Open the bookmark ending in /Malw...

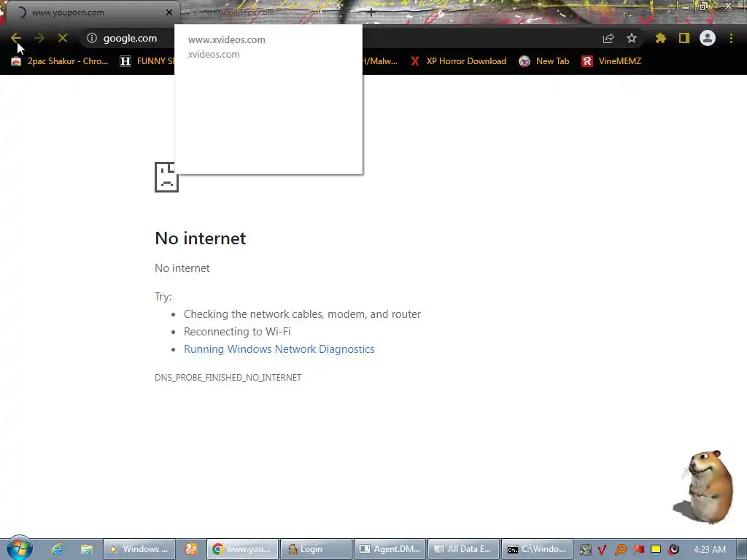(380, 61)
